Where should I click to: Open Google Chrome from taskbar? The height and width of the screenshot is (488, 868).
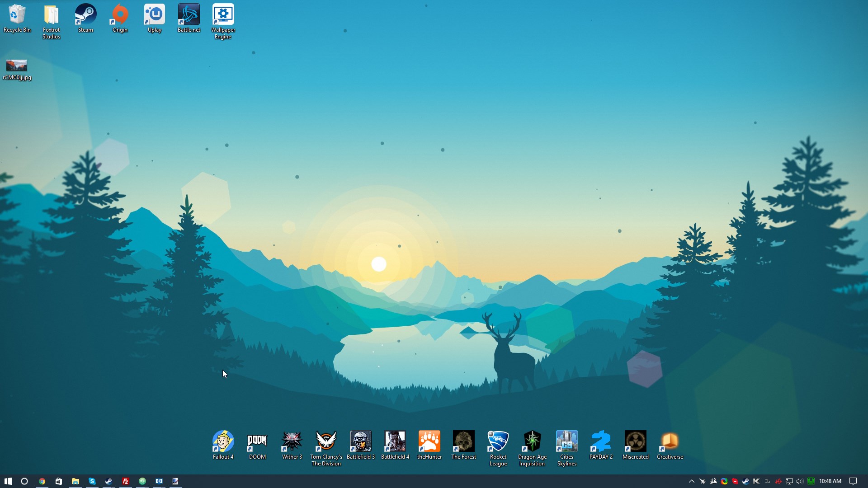pyautogui.click(x=42, y=481)
